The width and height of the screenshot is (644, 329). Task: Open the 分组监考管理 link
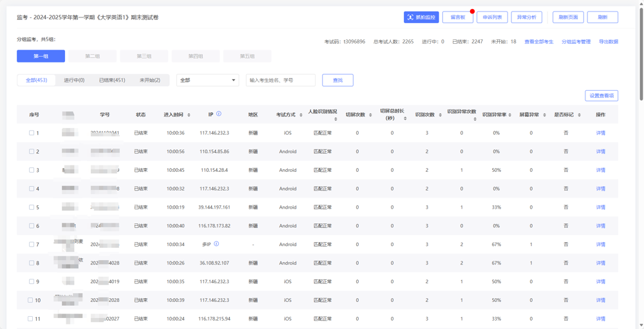[576, 41]
